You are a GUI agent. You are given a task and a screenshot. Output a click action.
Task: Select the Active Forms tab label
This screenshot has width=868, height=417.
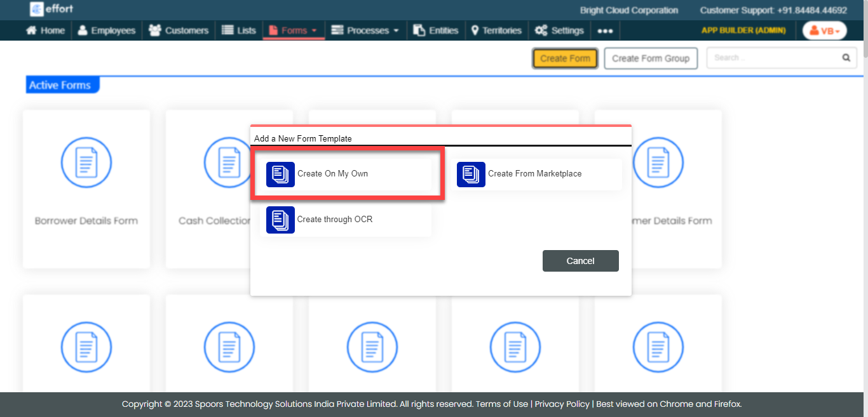(x=60, y=85)
